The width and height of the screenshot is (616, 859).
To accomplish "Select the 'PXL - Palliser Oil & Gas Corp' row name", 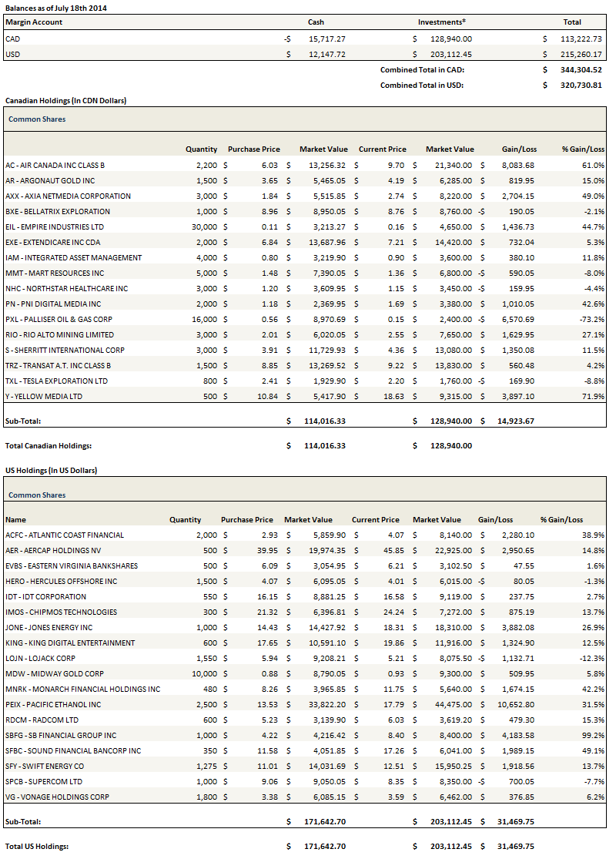I will pos(59,319).
